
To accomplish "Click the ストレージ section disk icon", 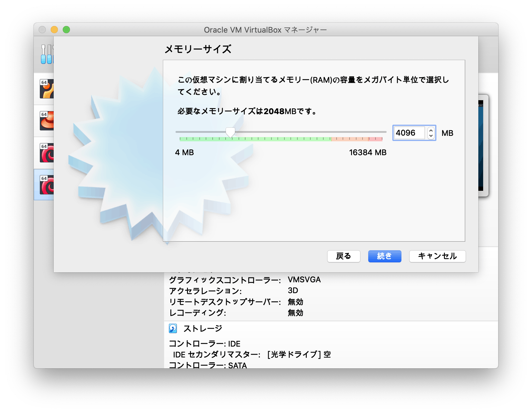I will click(173, 328).
